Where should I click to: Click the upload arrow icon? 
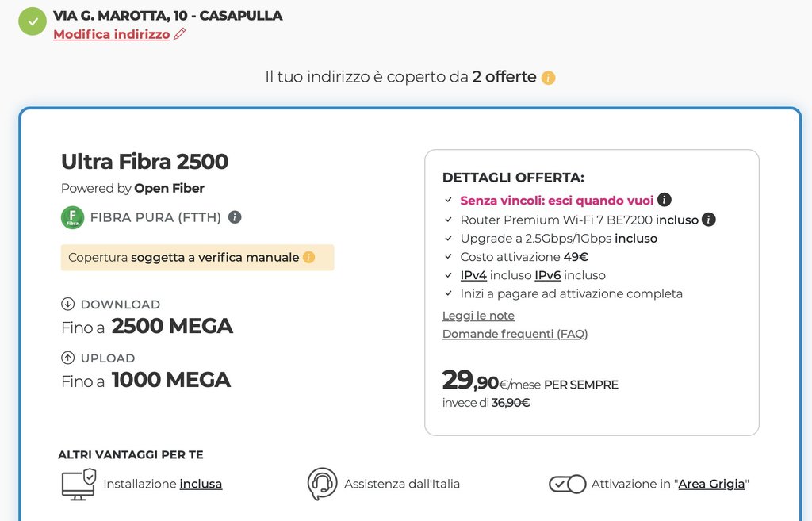click(x=67, y=358)
